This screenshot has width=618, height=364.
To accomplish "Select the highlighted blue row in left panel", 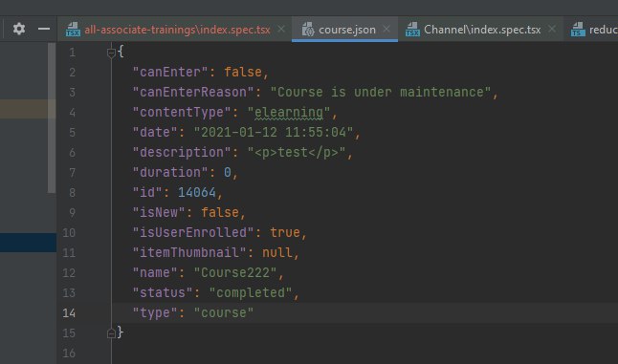I will [x=28, y=243].
